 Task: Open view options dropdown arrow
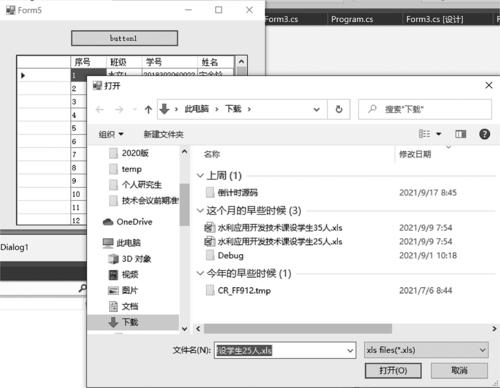(x=439, y=134)
